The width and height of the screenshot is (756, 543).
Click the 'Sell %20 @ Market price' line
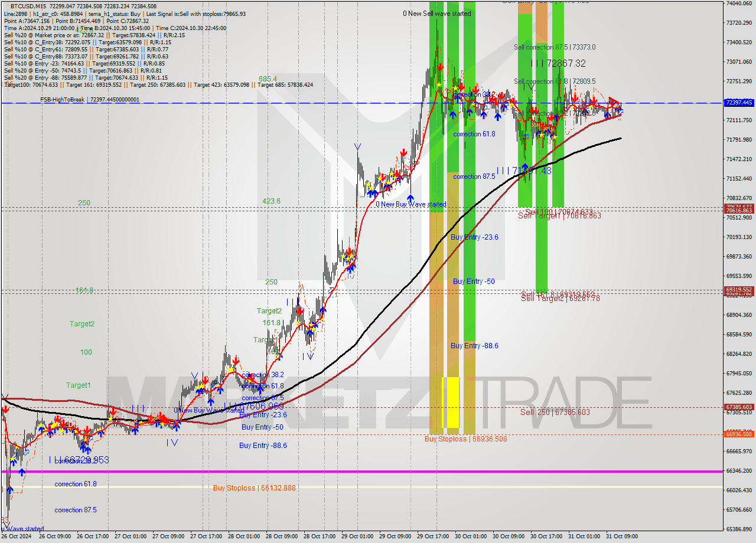tap(94, 35)
